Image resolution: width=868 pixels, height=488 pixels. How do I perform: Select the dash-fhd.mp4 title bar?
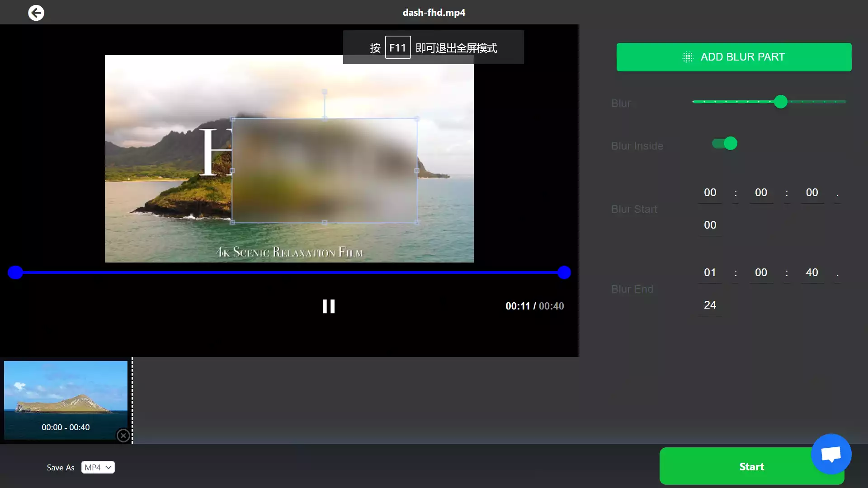click(x=434, y=12)
